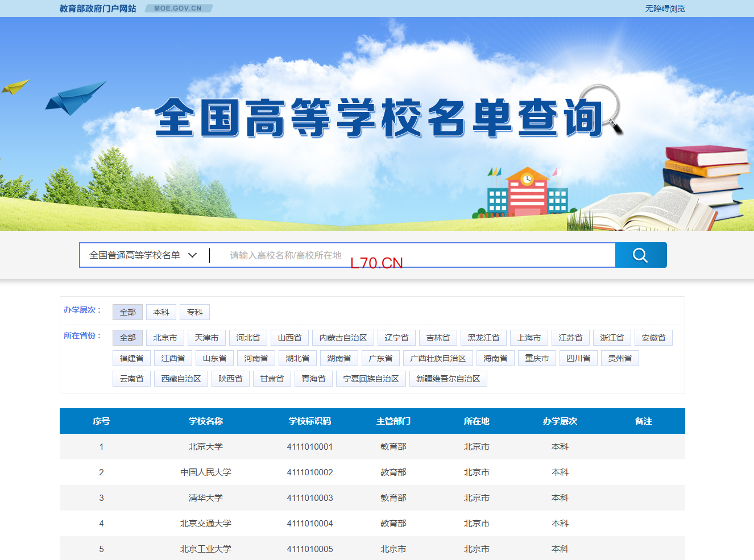Image resolution: width=754 pixels, height=560 pixels.
Task: Open the 无障碍浏览 accessibility link
Action: click(665, 9)
